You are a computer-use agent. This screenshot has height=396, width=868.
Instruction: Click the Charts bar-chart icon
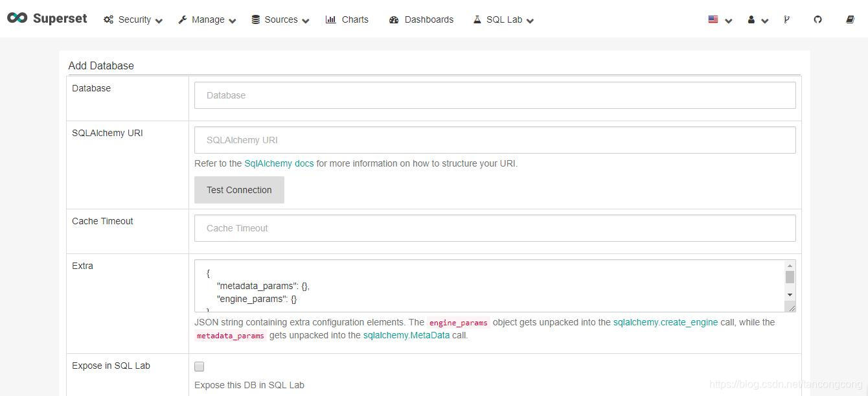click(330, 19)
